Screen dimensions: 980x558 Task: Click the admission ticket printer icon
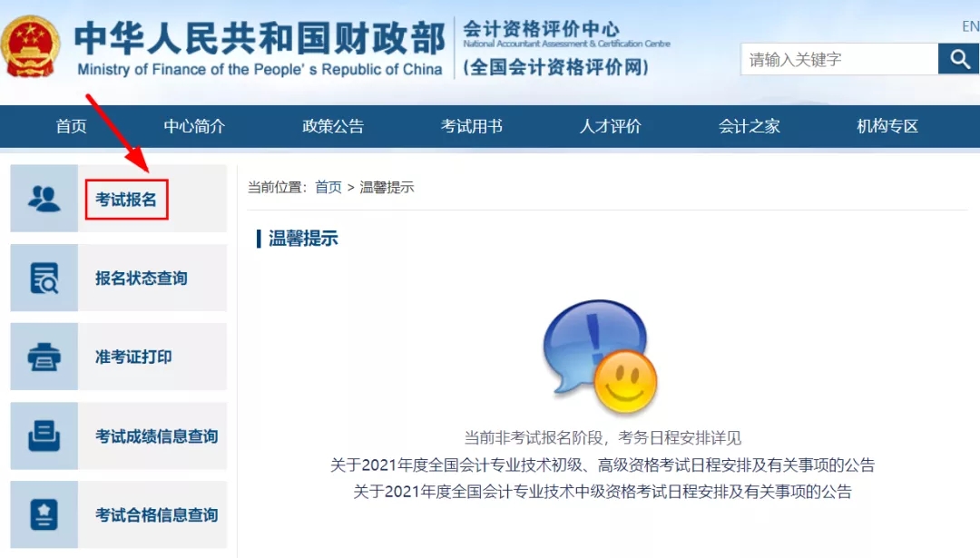point(44,357)
